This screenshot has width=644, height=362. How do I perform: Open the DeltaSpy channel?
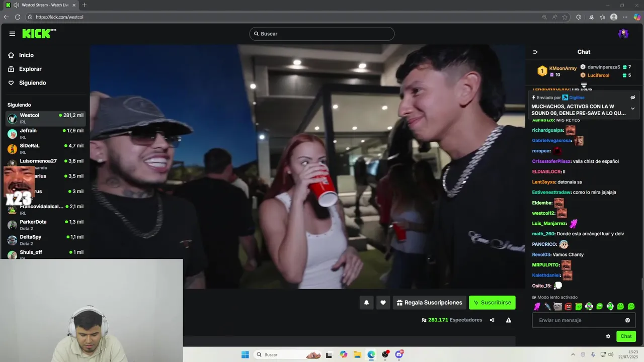45,240
